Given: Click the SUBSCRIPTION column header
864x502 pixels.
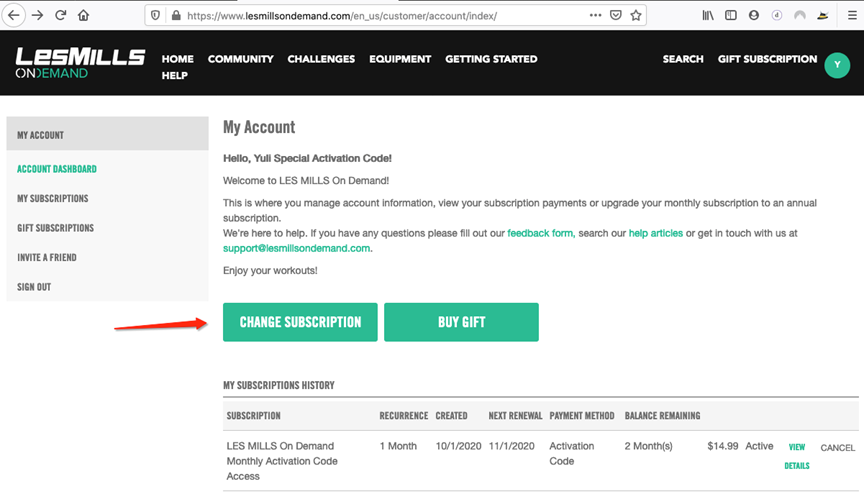Looking at the screenshot, I should [253, 416].
